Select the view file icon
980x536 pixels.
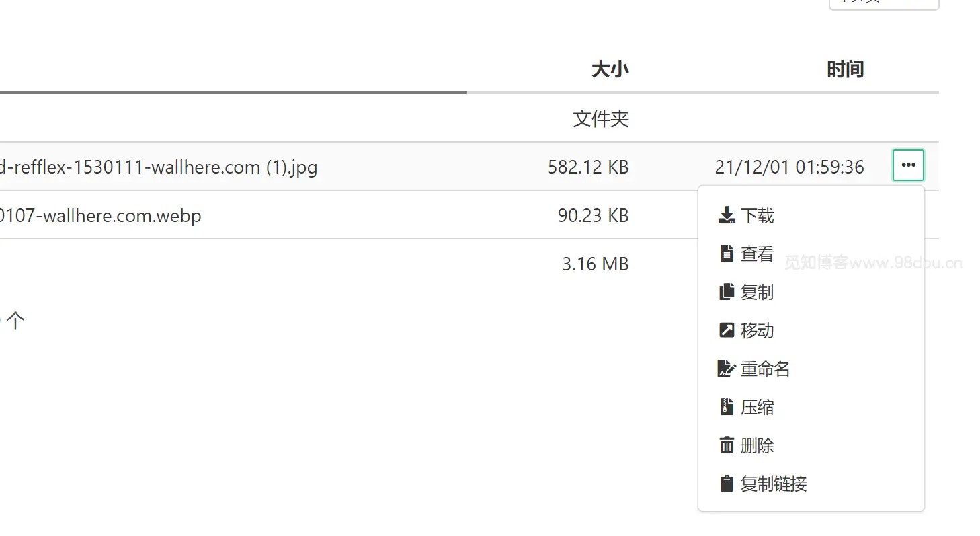pos(727,254)
